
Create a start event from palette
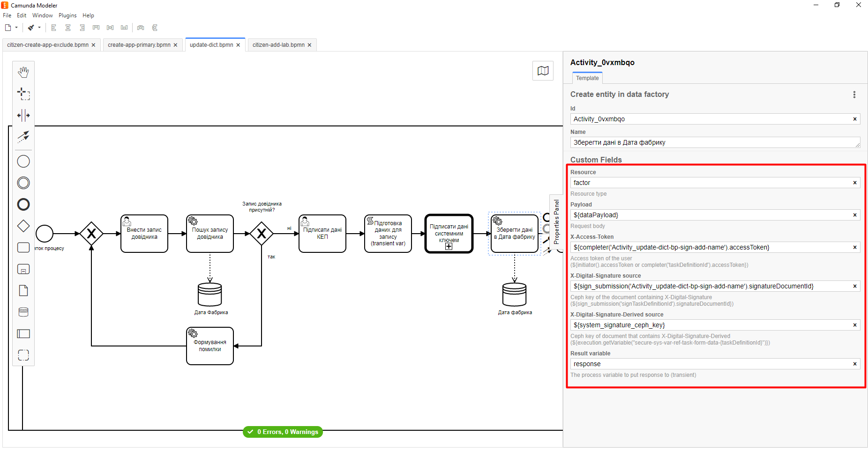coord(23,162)
